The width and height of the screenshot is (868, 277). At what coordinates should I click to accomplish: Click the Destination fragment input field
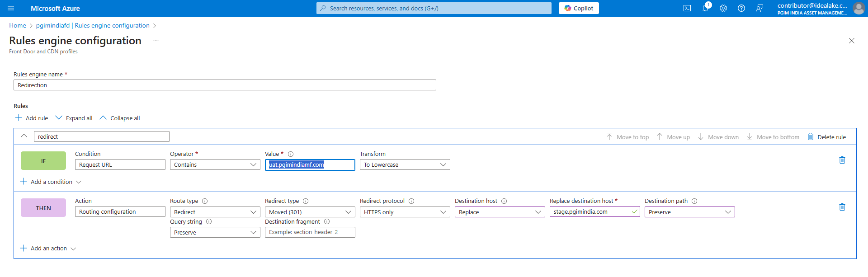tap(310, 232)
